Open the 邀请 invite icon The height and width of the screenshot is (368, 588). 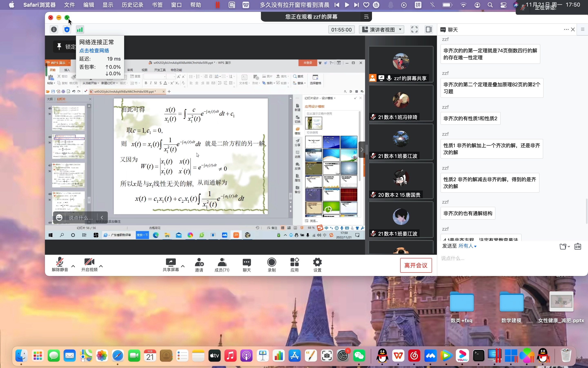[199, 265]
